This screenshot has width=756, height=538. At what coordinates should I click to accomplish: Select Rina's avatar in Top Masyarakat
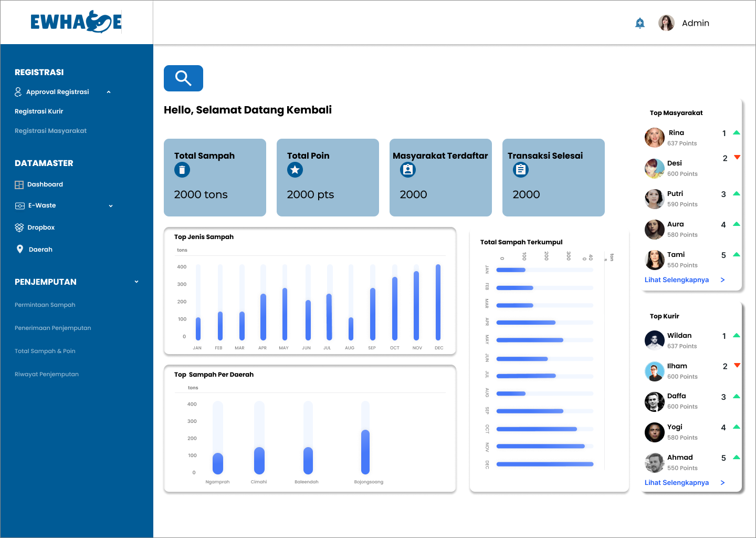click(x=654, y=138)
